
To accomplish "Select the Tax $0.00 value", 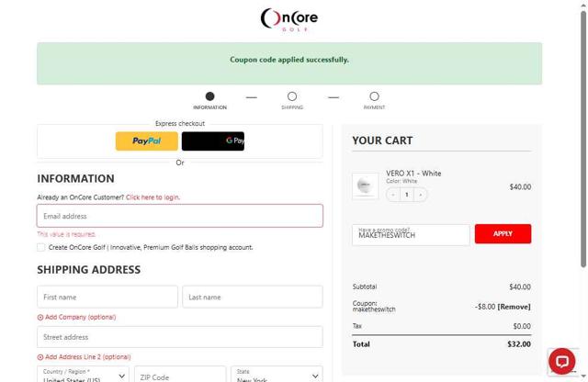I will (x=522, y=326).
